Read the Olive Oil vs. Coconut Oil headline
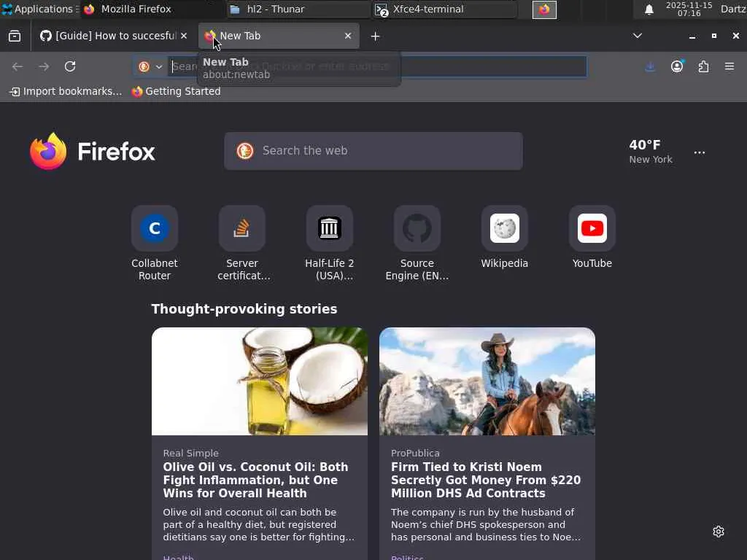 point(256,480)
